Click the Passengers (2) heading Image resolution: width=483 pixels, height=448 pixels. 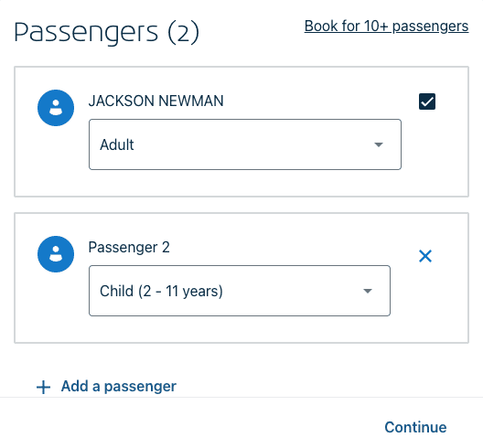(107, 32)
